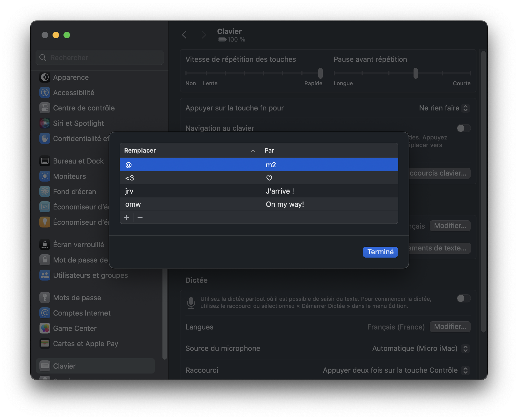Click the minus icon to remove the replacement

click(140, 218)
